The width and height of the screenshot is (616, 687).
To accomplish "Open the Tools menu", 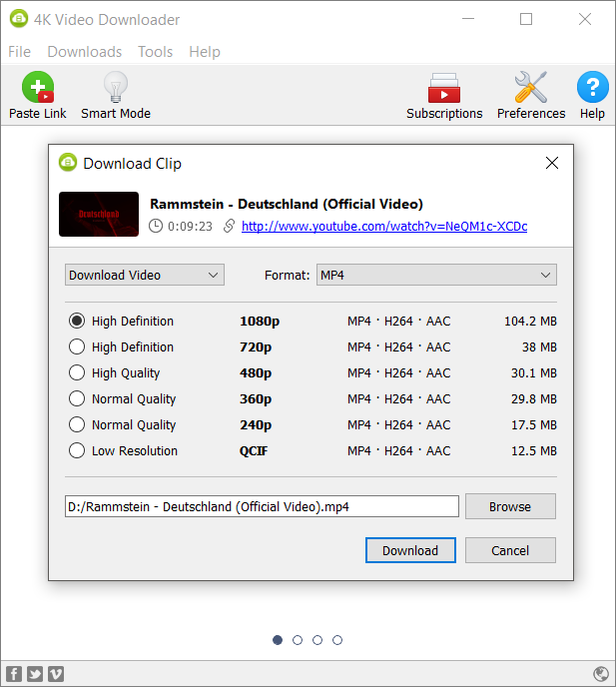I will coord(155,52).
